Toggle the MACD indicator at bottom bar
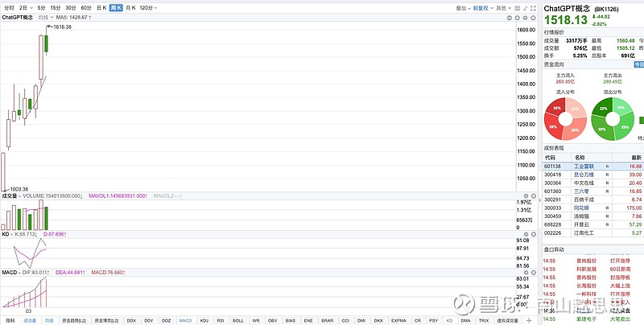644x325 pixels. [x=185, y=320]
